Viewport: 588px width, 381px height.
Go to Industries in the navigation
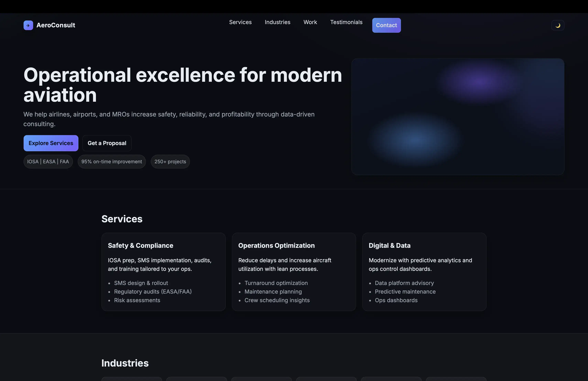[277, 22]
